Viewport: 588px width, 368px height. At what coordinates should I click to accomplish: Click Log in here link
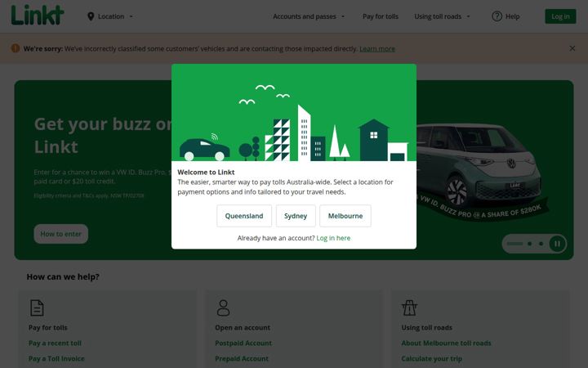(x=333, y=238)
